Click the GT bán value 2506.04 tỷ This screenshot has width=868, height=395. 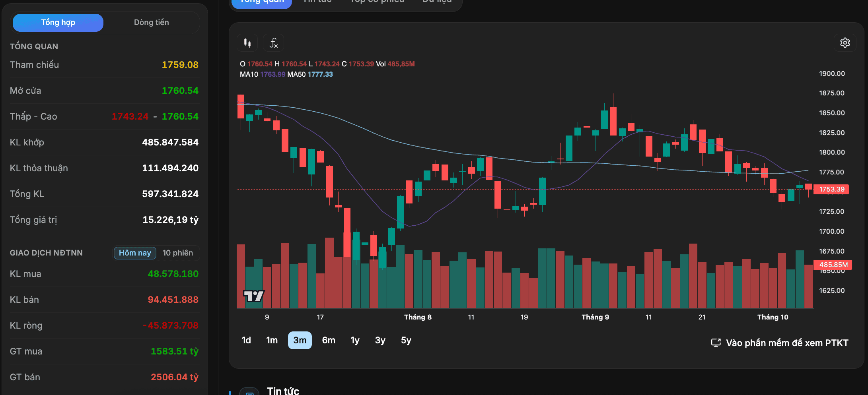click(175, 377)
